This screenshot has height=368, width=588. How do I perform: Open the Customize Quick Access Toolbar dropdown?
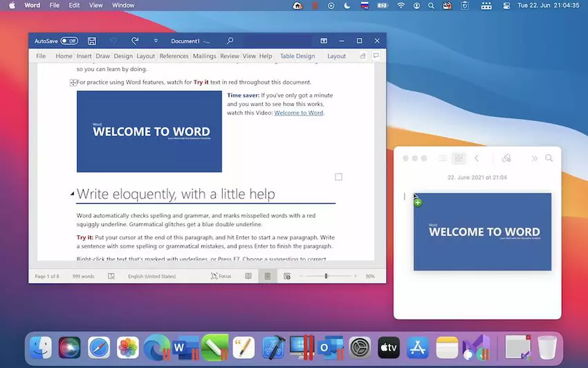pos(156,41)
